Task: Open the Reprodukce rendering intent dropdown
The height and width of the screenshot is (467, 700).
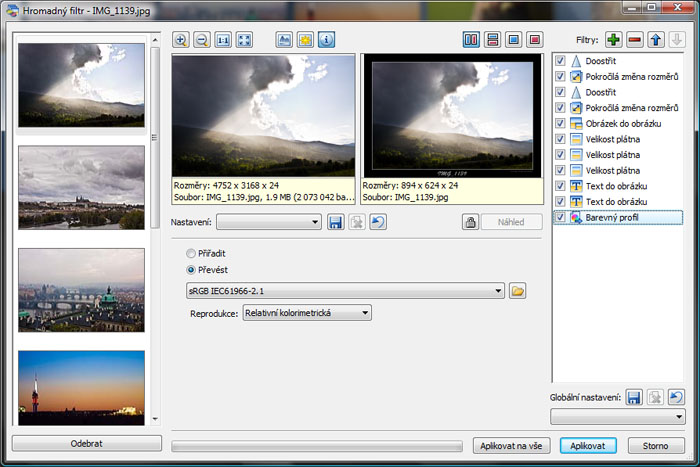Action: coord(306,313)
